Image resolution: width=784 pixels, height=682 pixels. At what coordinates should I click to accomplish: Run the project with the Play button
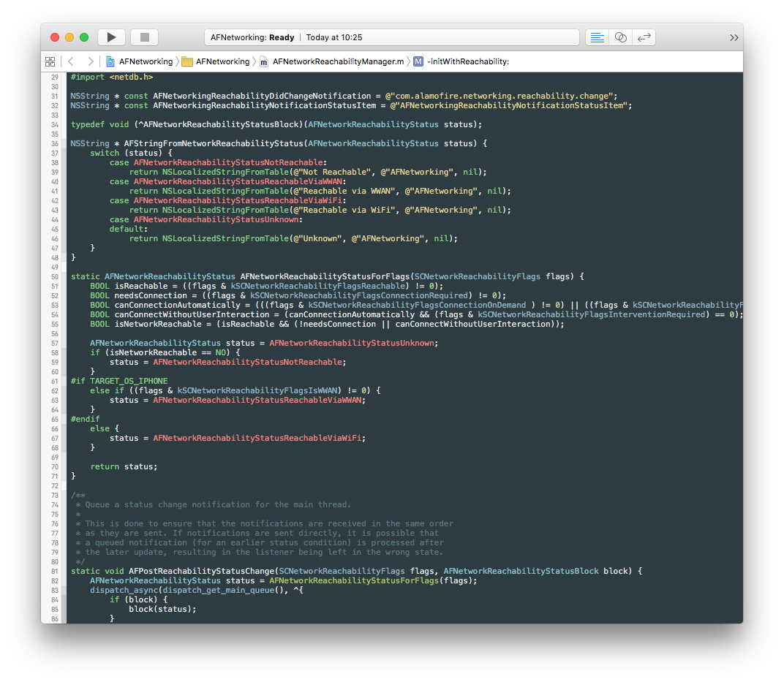pos(111,37)
